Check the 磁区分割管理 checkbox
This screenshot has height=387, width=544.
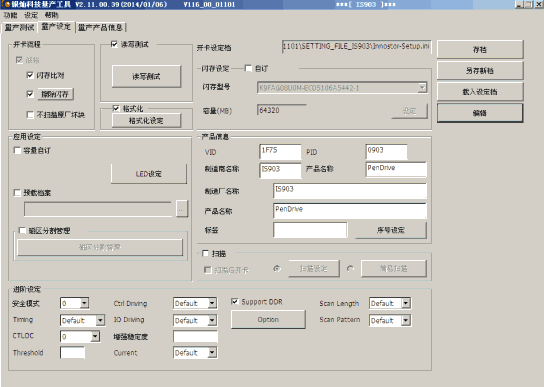pos(23,230)
